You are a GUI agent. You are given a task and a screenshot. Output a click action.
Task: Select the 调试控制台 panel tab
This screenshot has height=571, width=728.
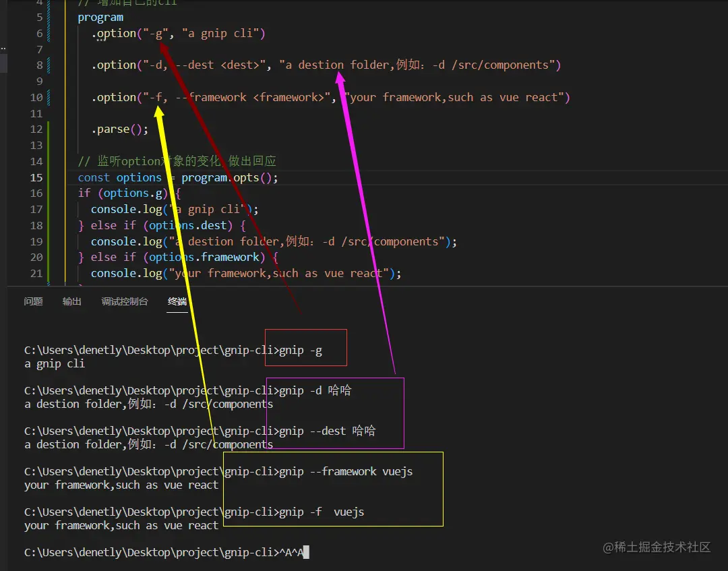(125, 302)
